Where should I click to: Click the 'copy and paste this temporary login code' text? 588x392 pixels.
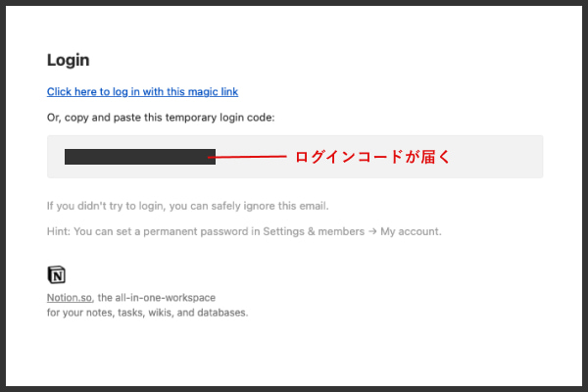(x=170, y=118)
